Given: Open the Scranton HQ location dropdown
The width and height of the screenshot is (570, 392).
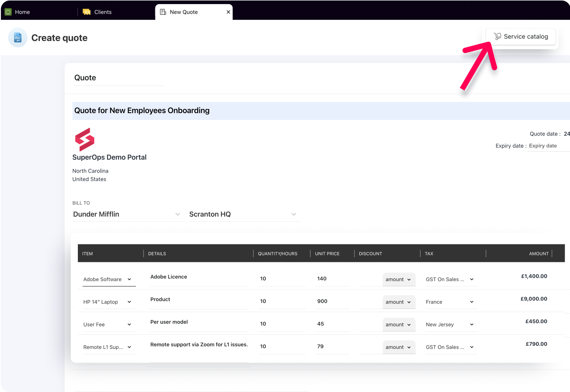Looking at the screenshot, I should [x=294, y=214].
